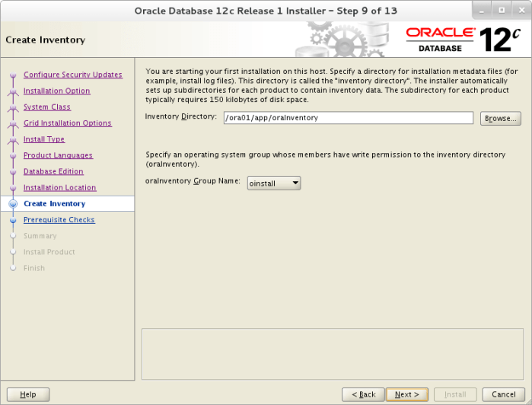The image size is (532, 405).
Task: Open the System Class step link
Action: tap(47, 107)
